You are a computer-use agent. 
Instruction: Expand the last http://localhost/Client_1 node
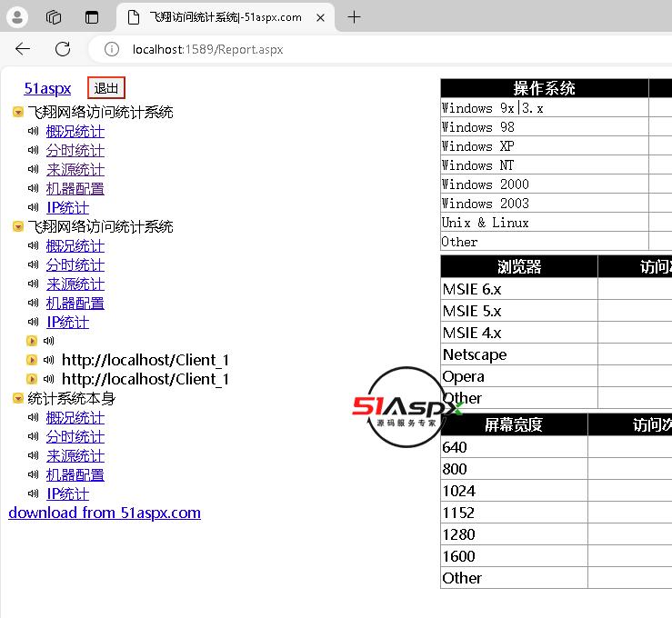(x=33, y=379)
